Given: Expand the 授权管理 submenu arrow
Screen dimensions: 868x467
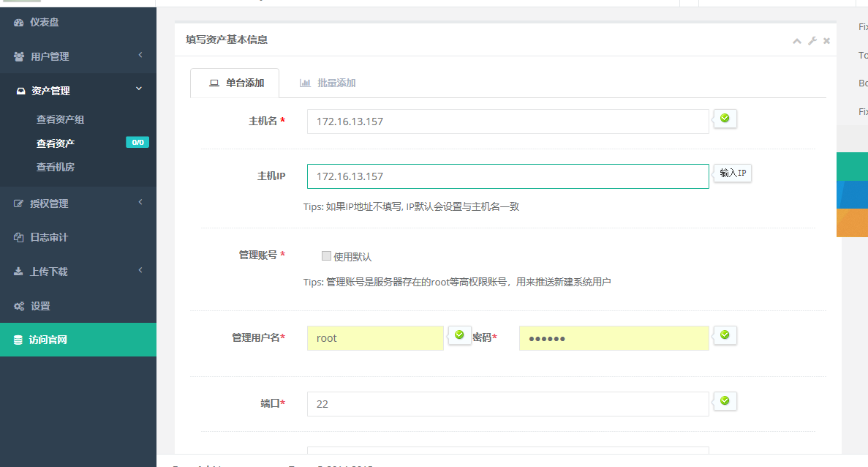Looking at the screenshot, I should pyautogui.click(x=140, y=203).
